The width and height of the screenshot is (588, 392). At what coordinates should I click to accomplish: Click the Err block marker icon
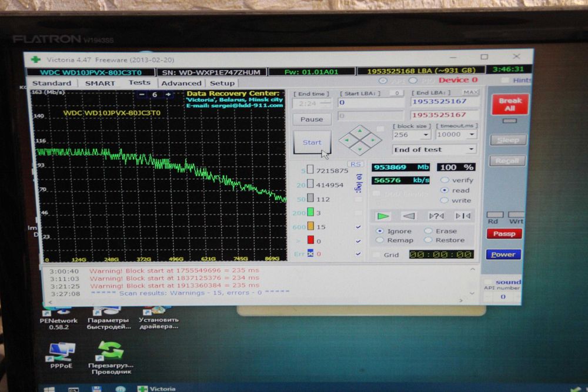pos(310,254)
